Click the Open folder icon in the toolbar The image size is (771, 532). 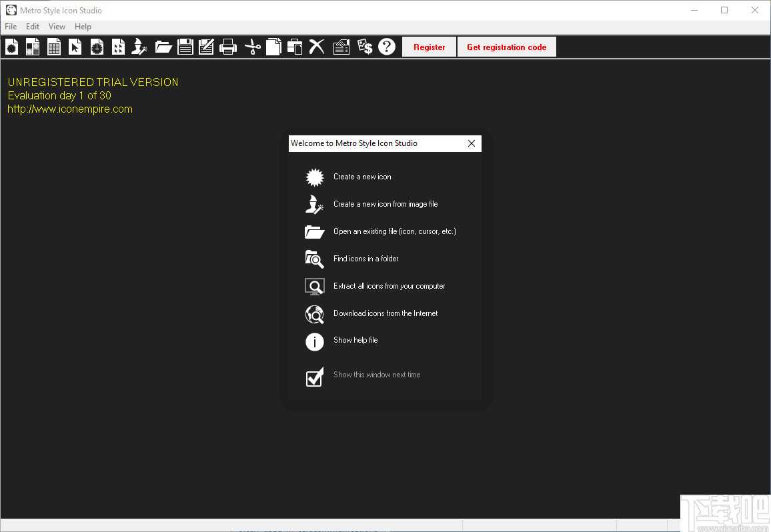(x=163, y=47)
